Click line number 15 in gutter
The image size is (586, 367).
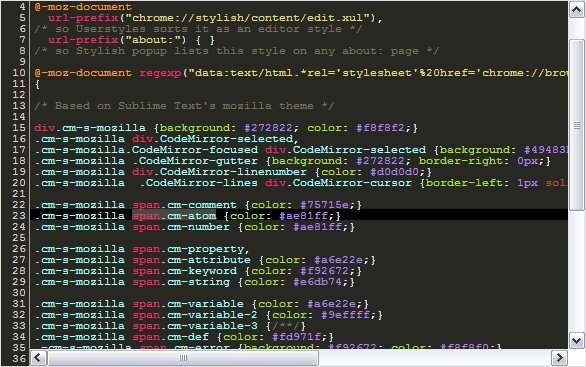point(19,127)
